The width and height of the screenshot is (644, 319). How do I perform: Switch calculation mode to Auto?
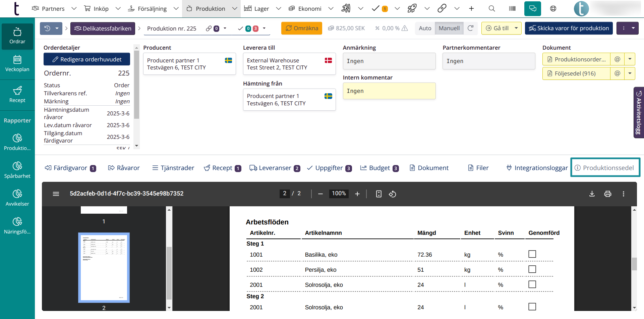tap(425, 29)
